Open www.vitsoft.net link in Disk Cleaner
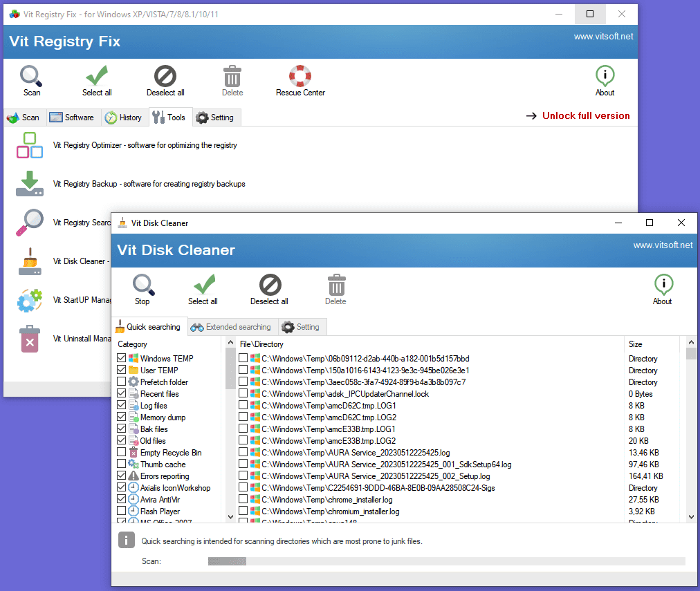The image size is (700, 591). coord(663,245)
